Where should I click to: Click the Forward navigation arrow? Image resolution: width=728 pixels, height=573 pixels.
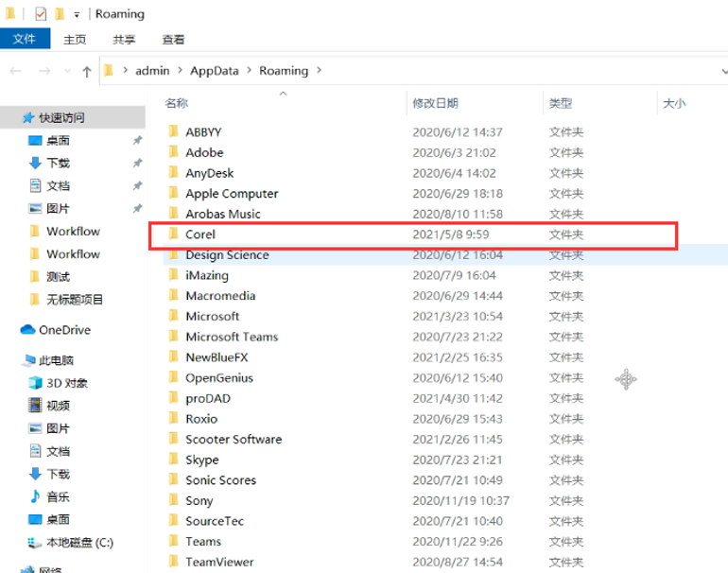(43, 71)
